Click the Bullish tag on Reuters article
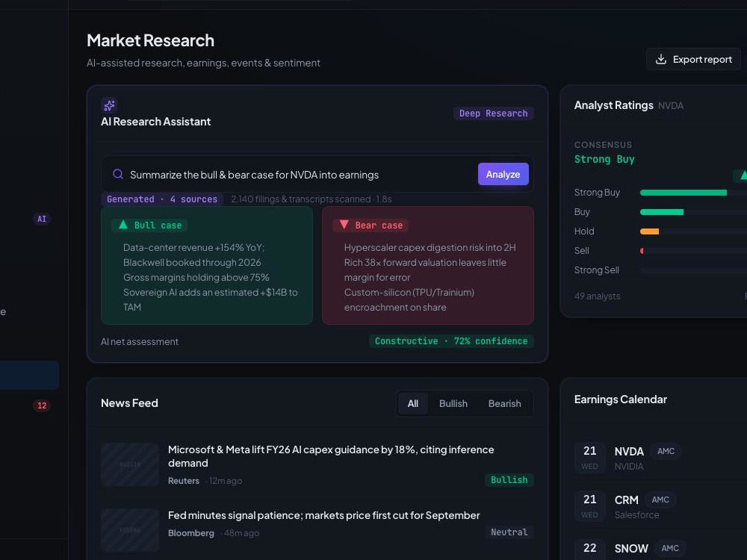 tap(509, 480)
